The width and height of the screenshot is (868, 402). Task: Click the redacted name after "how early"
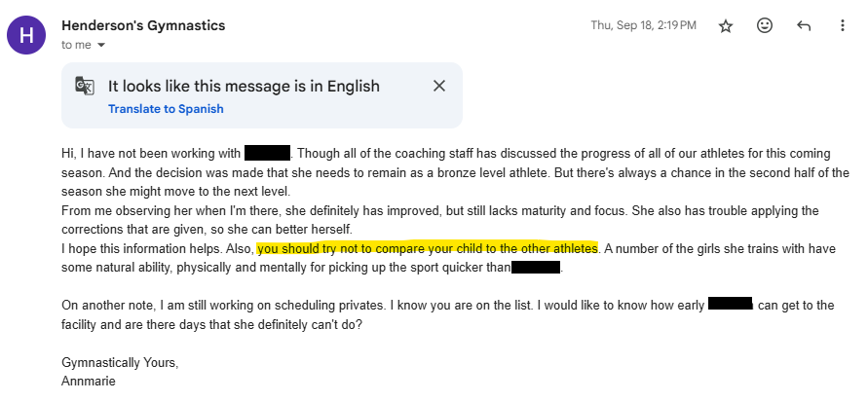pyautogui.click(x=731, y=305)
